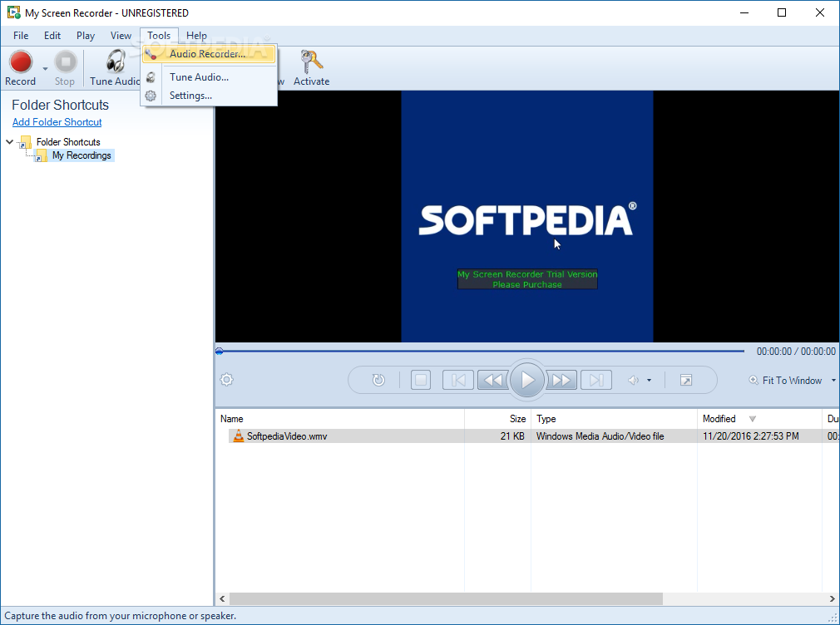Click the Fit To Window zoom button

tap(785, 381)
